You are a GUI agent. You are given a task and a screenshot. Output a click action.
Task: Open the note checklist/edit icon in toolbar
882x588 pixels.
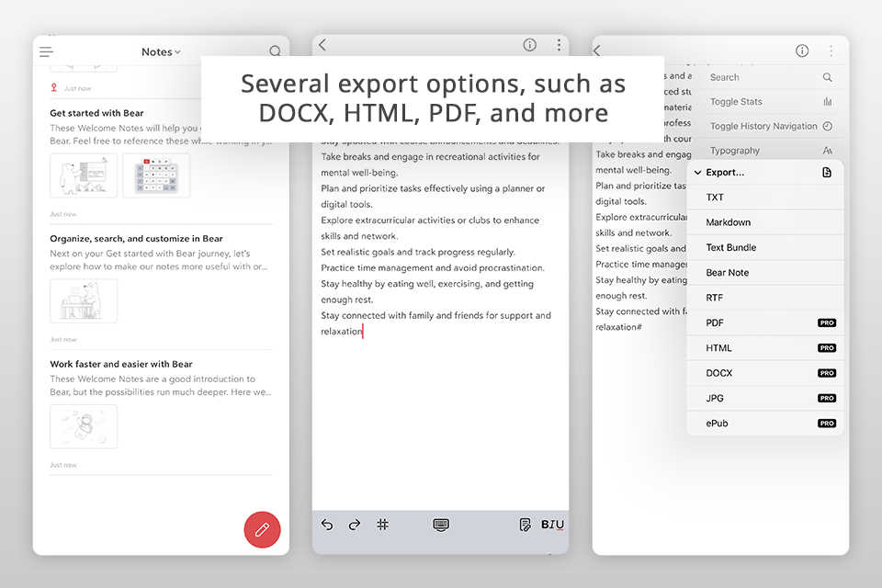[525, 525]
